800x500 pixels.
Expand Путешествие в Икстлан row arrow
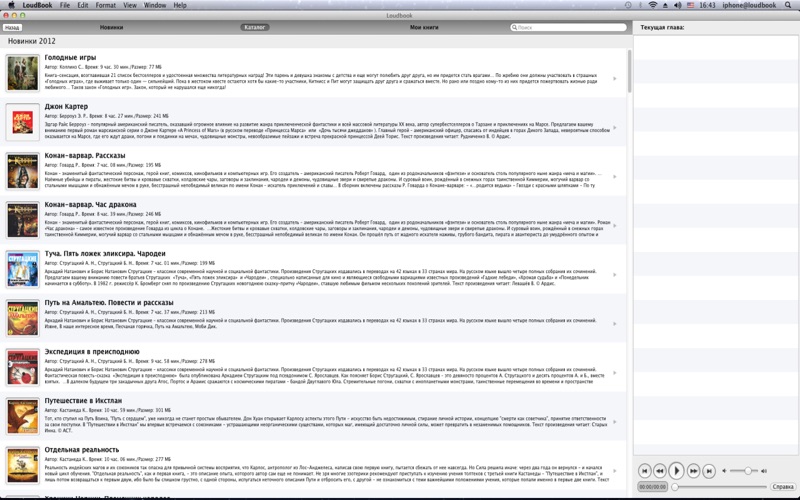[615, 421]
